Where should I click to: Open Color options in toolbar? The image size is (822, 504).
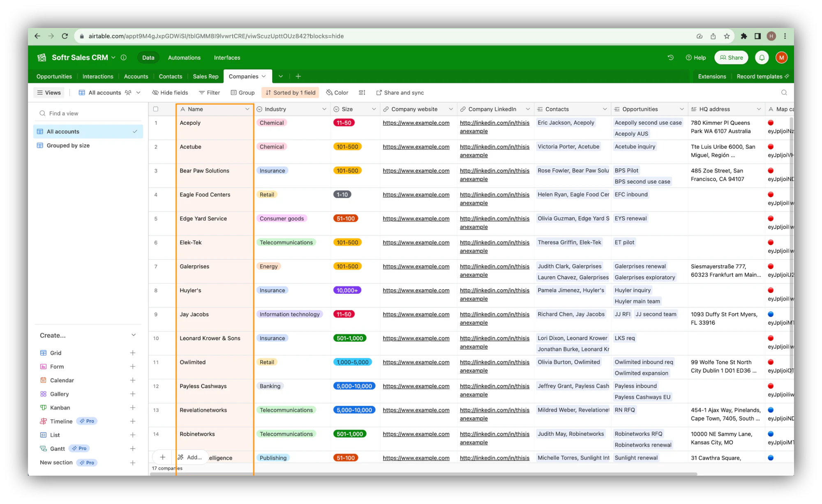click(x=337, y=92)
